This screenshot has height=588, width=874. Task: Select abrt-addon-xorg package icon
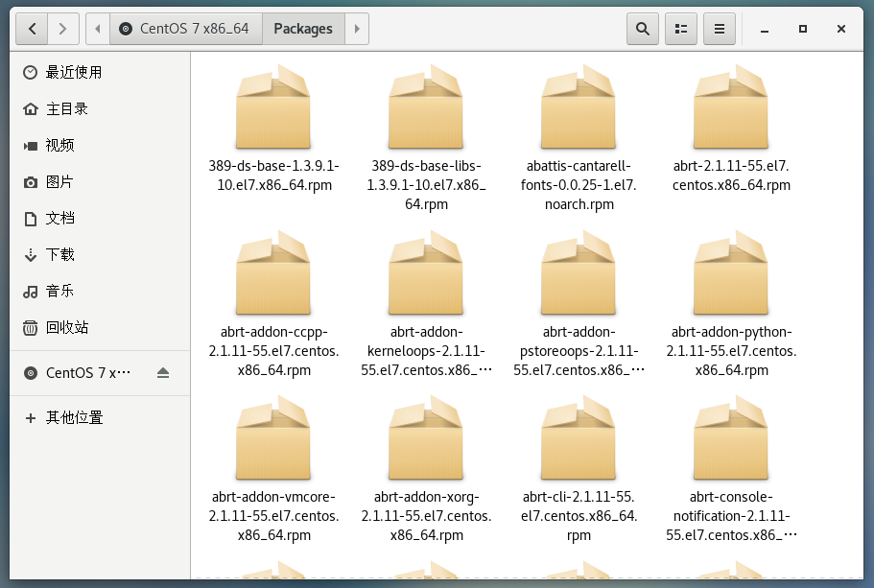pyautogui.click(x=426, y=437)
